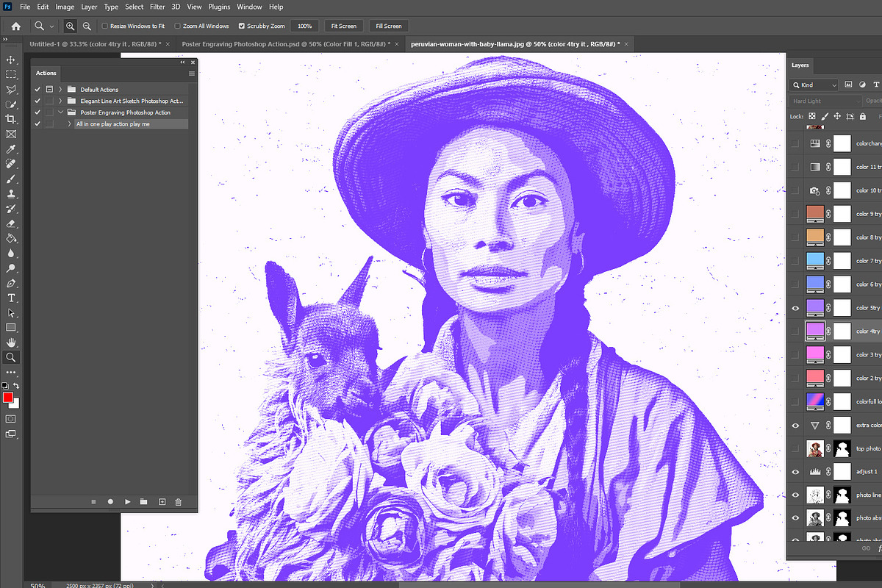Screen dimensions: 882x588
Task: Show the top photo layer
Action: (x=795, y=448)
